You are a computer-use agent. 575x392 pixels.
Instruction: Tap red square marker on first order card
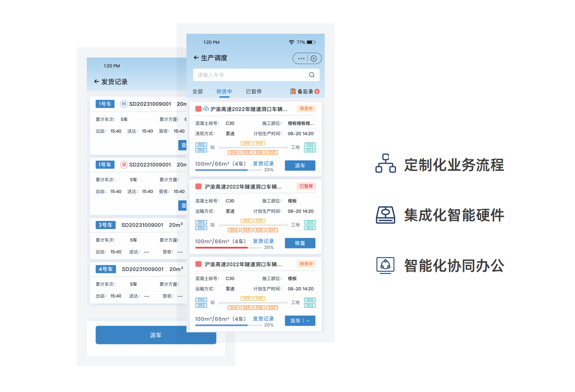(198, 109)
